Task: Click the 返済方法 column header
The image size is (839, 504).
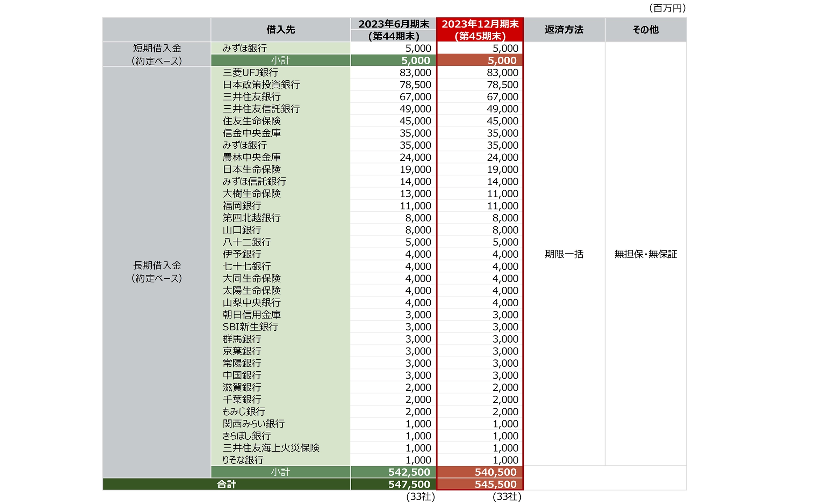Action: 564,30
